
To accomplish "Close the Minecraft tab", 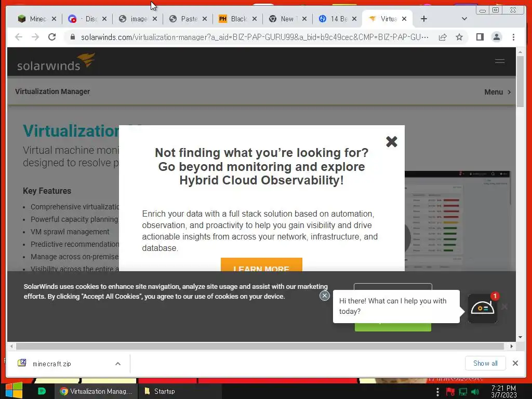I will (54, 19).
